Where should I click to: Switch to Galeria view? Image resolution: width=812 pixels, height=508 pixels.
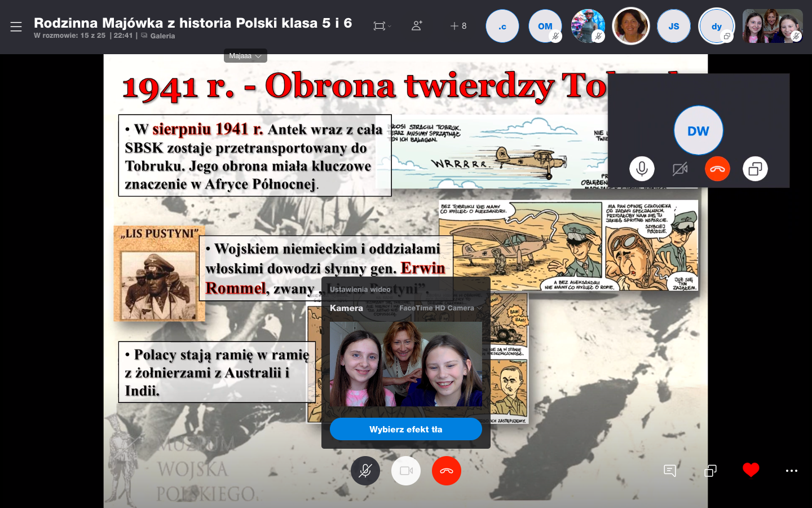[x=162, y=36]
